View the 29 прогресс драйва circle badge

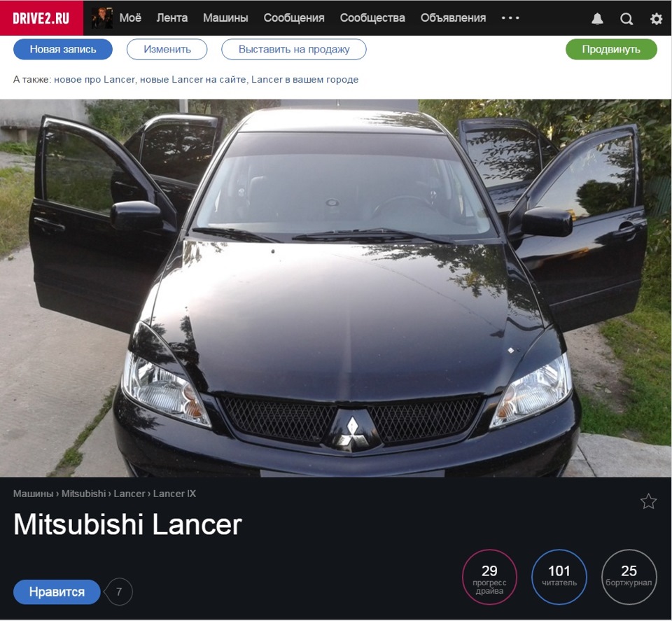(489, 577)
